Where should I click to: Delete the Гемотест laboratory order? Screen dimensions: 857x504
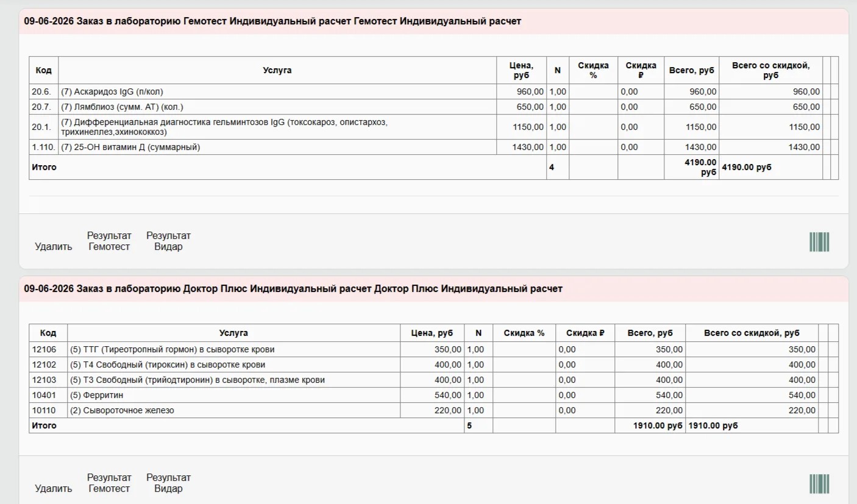pos(54,247)
